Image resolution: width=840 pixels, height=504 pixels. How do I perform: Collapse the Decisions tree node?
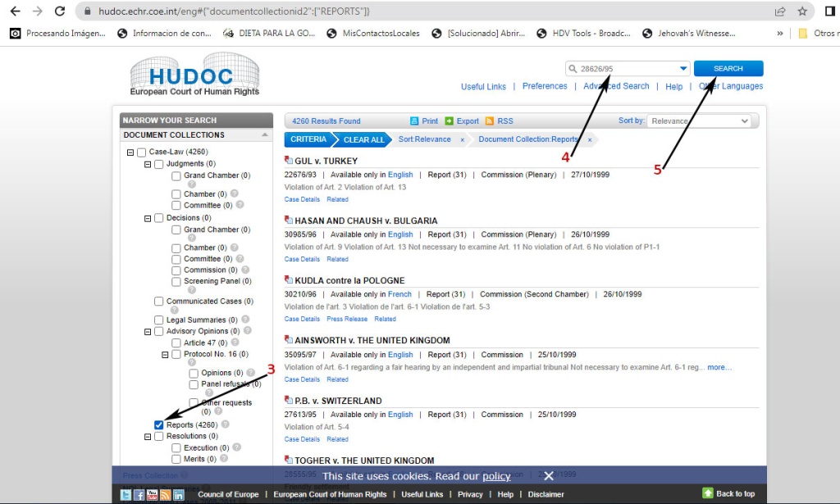coord(148,218)
